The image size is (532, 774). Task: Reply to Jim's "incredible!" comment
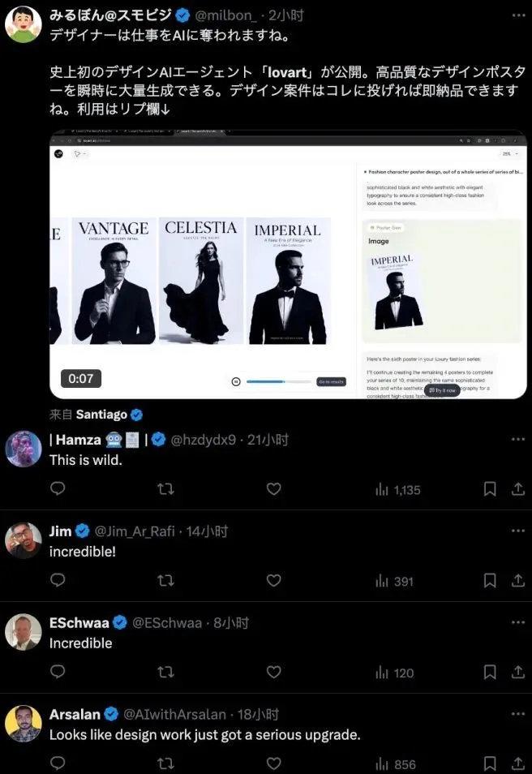point(58,581)
